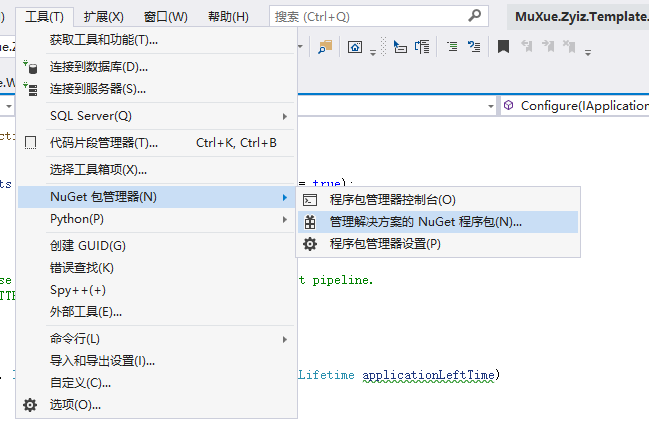This screenshot has width=649, height=435.
Task: Select 获取工具和功能(T)... menu entry
Action: pyautogui.click(x=157, y=40)
